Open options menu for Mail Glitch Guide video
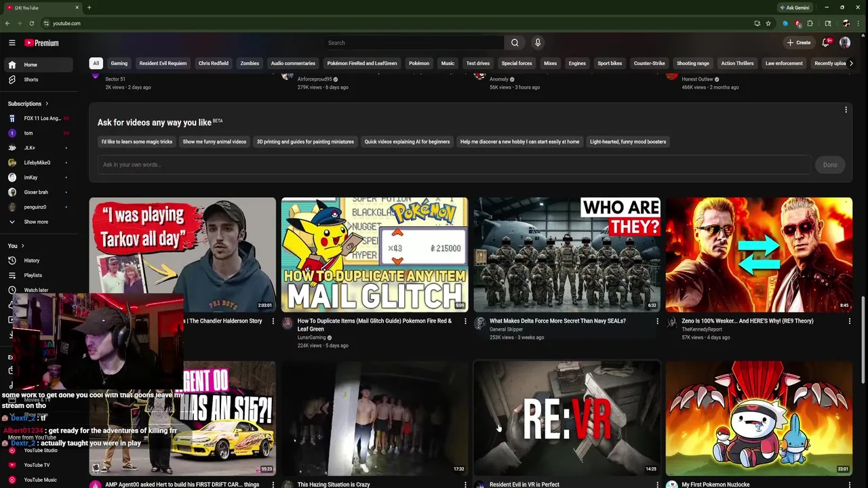Viewport: 868px width, 488px height. tap(465, 321)
